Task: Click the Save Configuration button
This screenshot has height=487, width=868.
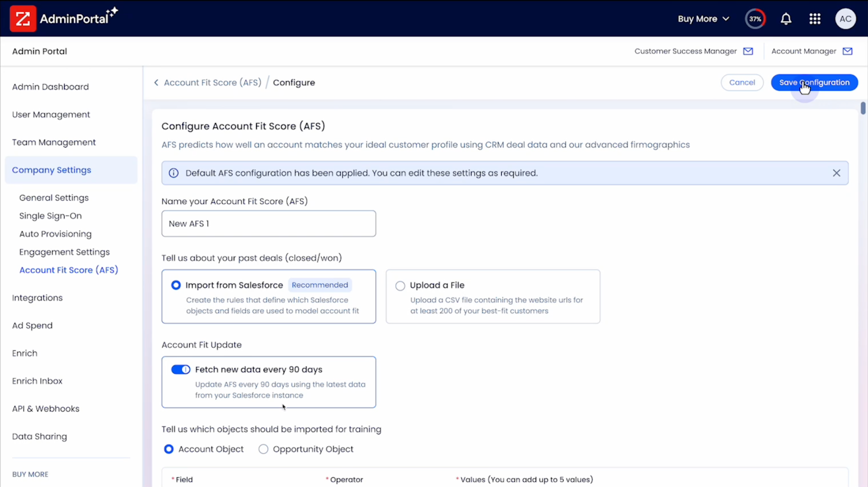Action: (x=814, y=82)
